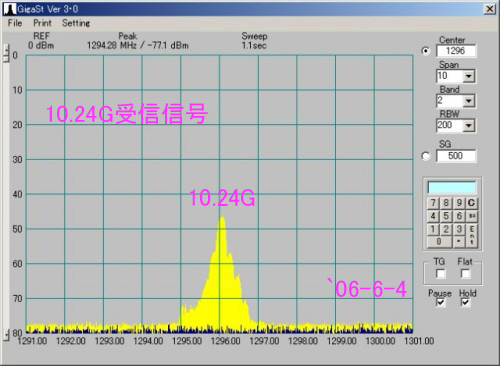Uncheck the Hold checkbox

[x=465, y=302]
